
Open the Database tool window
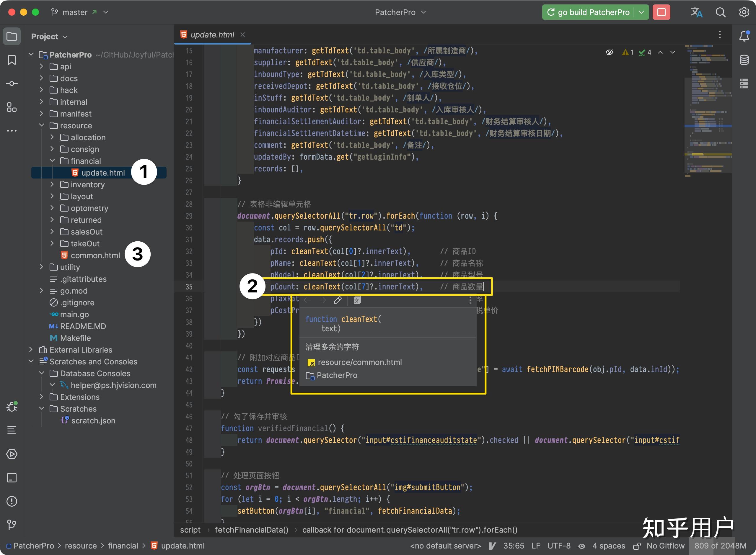(x=744, y=60)
